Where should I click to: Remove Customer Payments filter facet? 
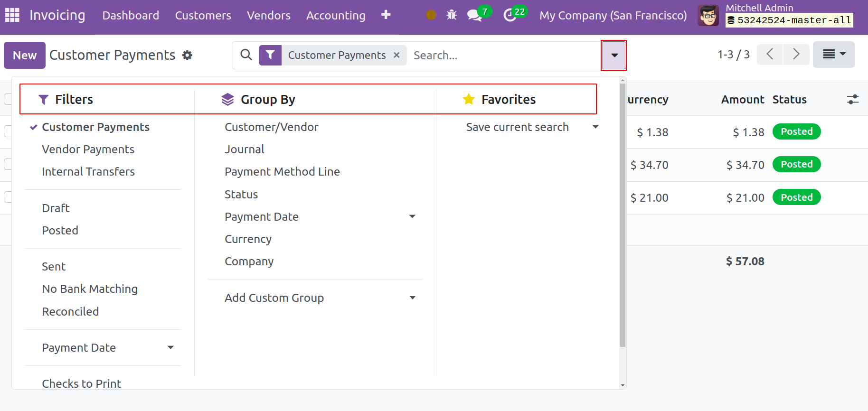tap(396, 55)
